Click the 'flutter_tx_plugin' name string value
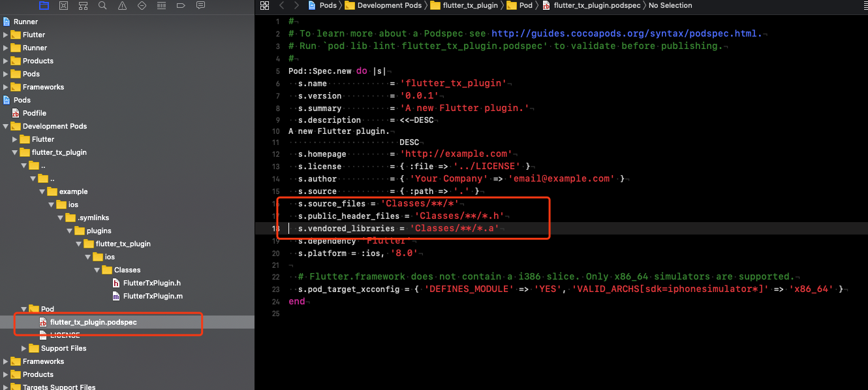This screenshot has width=868, height=390. click(454, 83)
